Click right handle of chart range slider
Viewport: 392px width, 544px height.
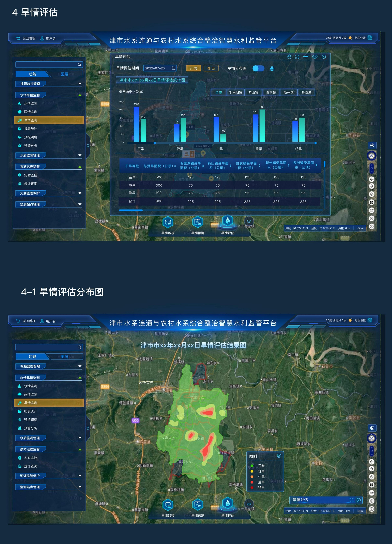point(315,143)
